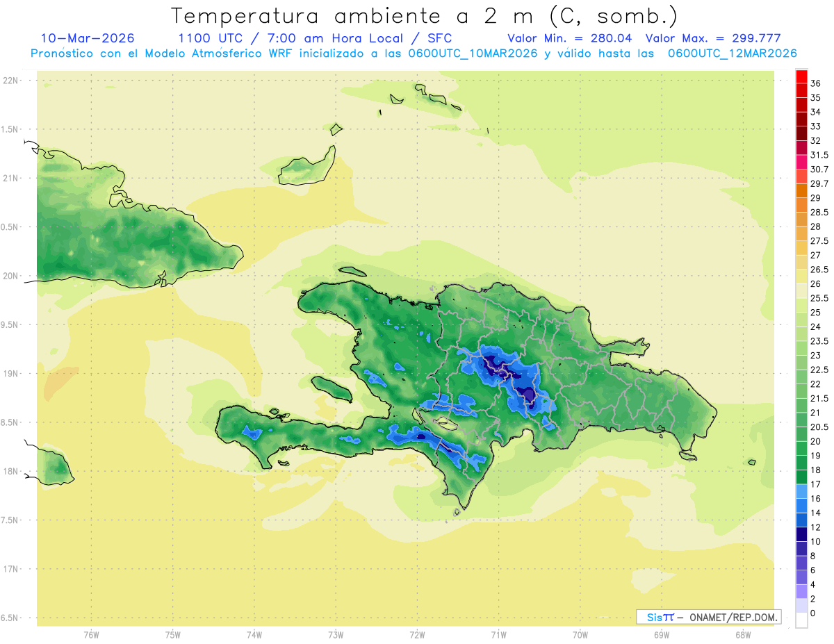Screen dimensions: 834x644
Task: Click the legend value 16
Action: point(816,498)
